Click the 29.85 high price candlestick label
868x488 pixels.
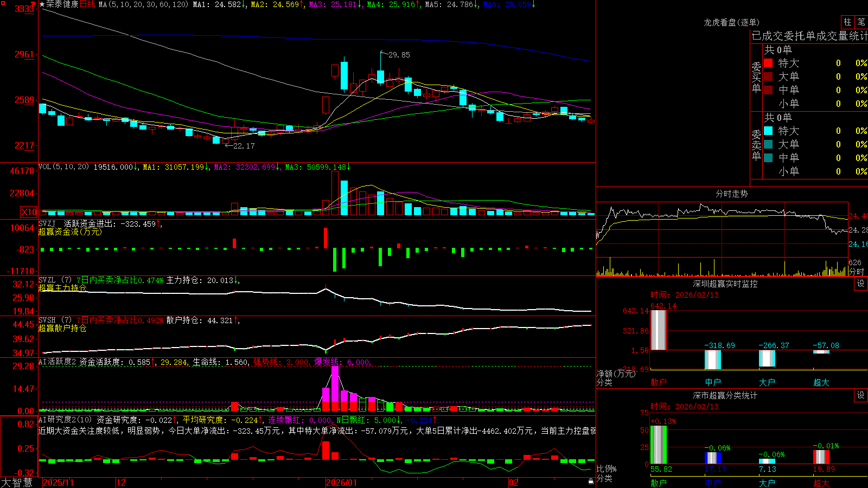click(x=399, y=55)
